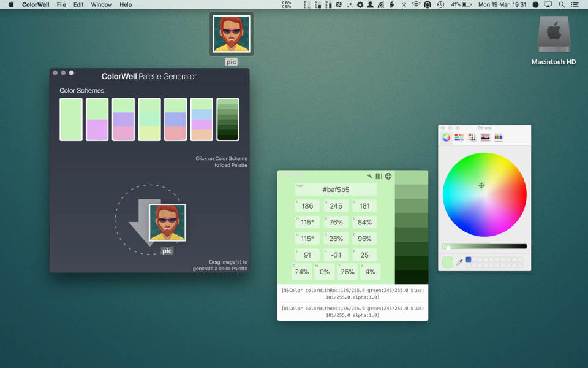
Task: Click the Time Machine menu bar icon
Action: [x=440, y=4]
